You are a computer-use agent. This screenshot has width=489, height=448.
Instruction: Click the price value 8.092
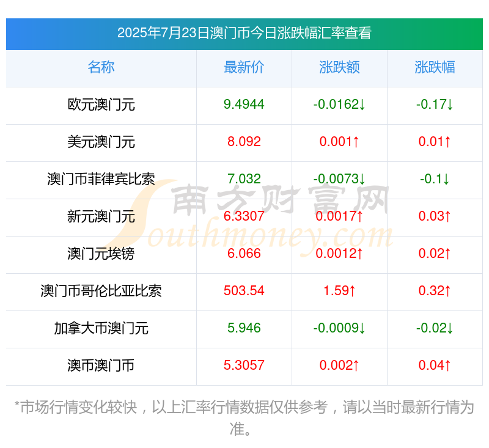tap(244, 142)
